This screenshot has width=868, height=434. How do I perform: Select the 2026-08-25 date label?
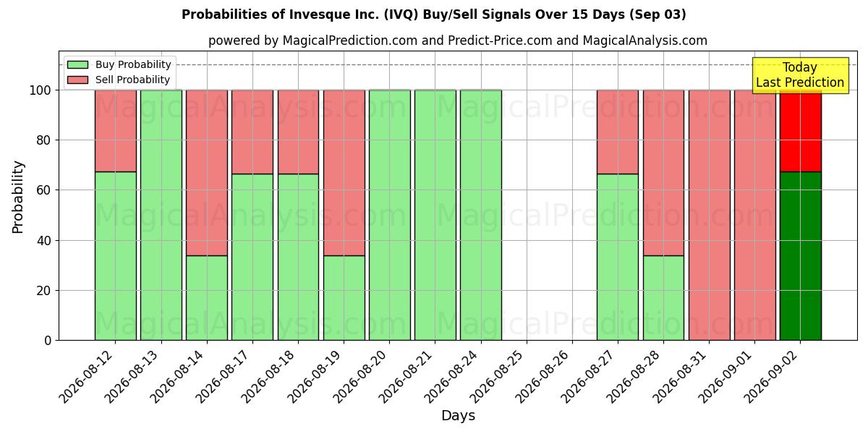(x=498, y=375)
